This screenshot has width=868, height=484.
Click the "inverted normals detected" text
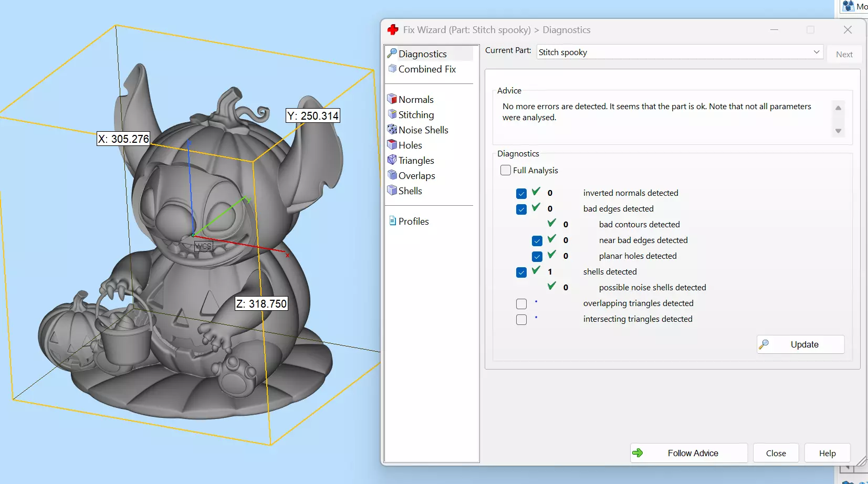(631, 193)
